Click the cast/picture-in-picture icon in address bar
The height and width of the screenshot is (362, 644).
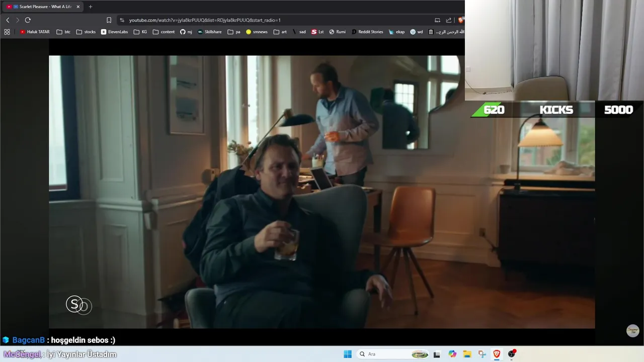[437, 20]
